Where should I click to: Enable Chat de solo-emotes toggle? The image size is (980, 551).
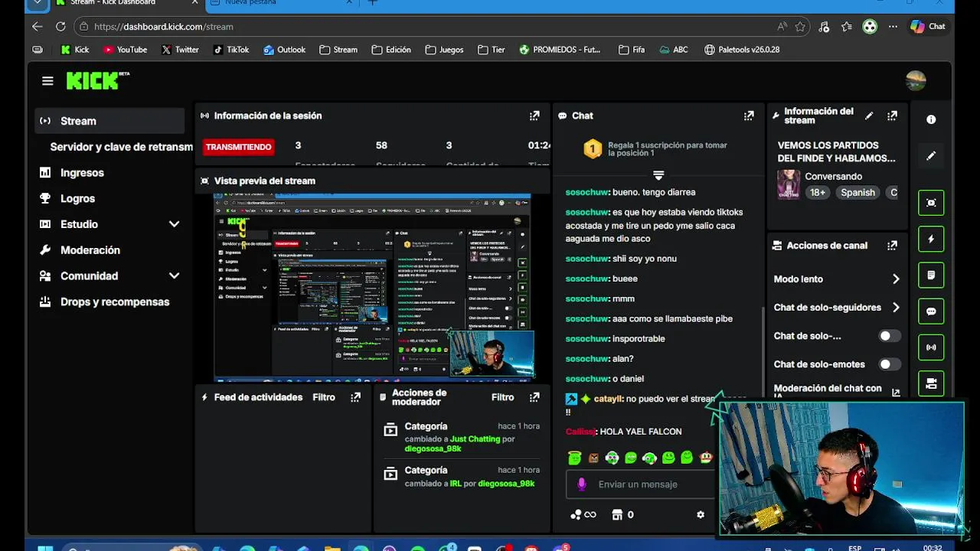(x=888, y=364)
